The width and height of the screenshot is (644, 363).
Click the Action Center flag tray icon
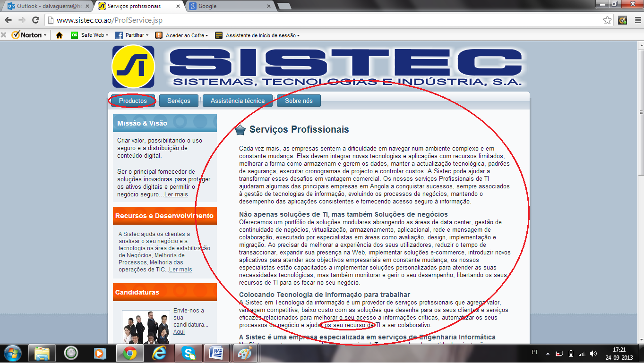click(559, 353)
